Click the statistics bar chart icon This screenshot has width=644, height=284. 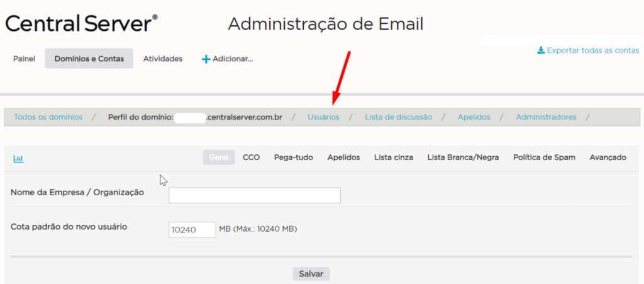(x=18, y=159)
